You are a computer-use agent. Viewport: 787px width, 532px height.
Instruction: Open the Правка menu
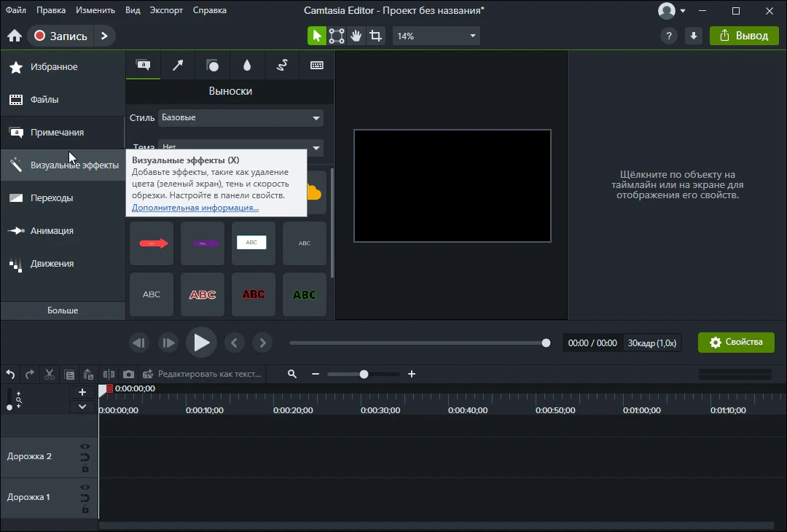coord(51,10)
